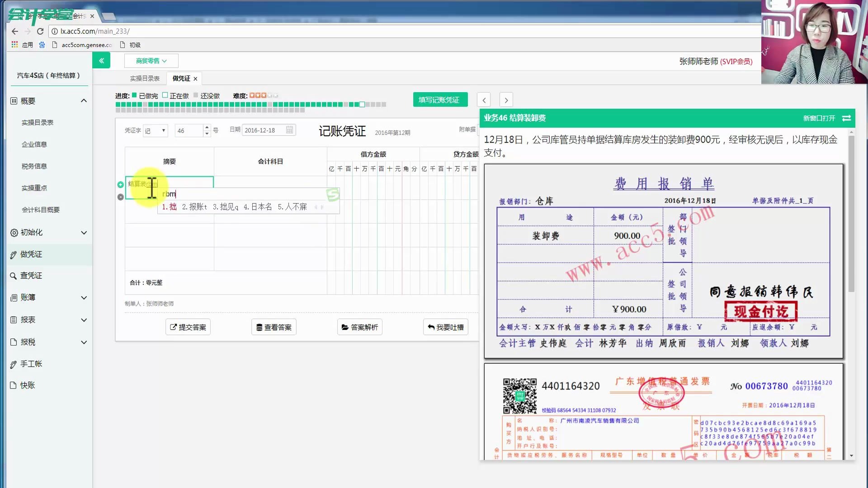Click 张师师老师 (SVIP会员) username

pyautogui.click(x=716, y=61)
